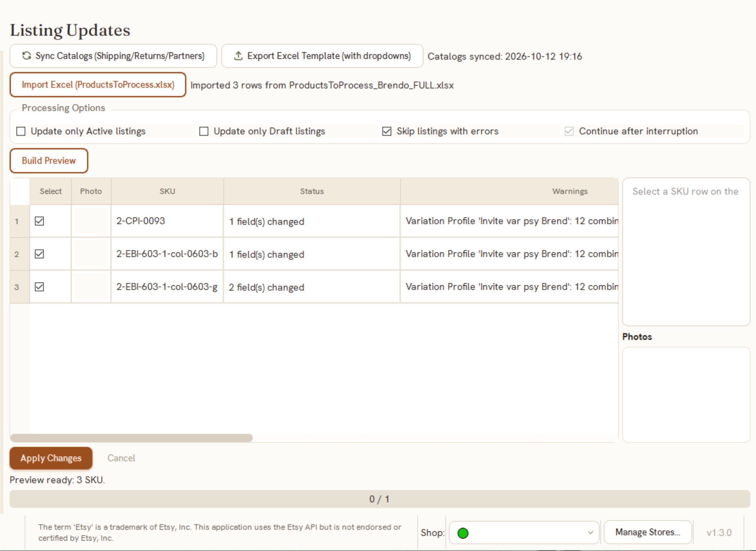The image size is (756, 551).
Task: Click the upload icon on Export Excel Template
Action: coord(238,56)
